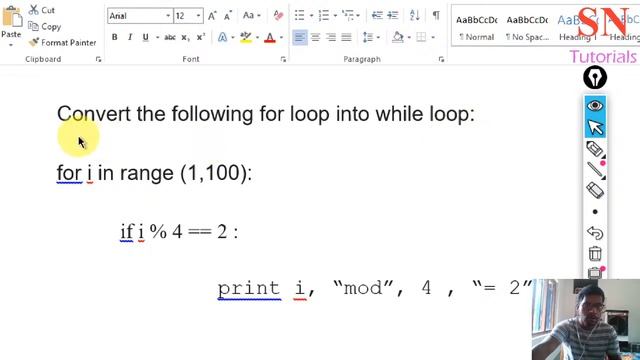The width and height of the screenshot is (640, 360).
Task: Justify the text
Action: click(x=346, y=38)
